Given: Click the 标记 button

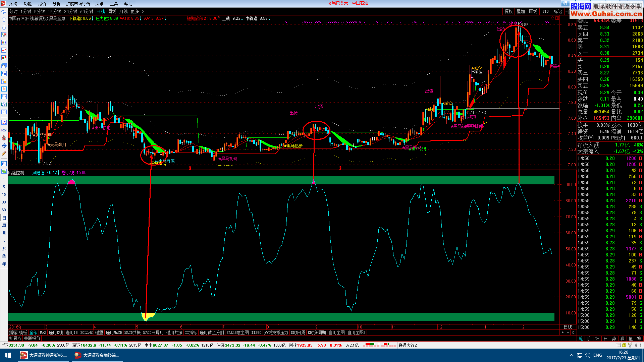Looking at the screenshot, I should (x=558, y=11).
